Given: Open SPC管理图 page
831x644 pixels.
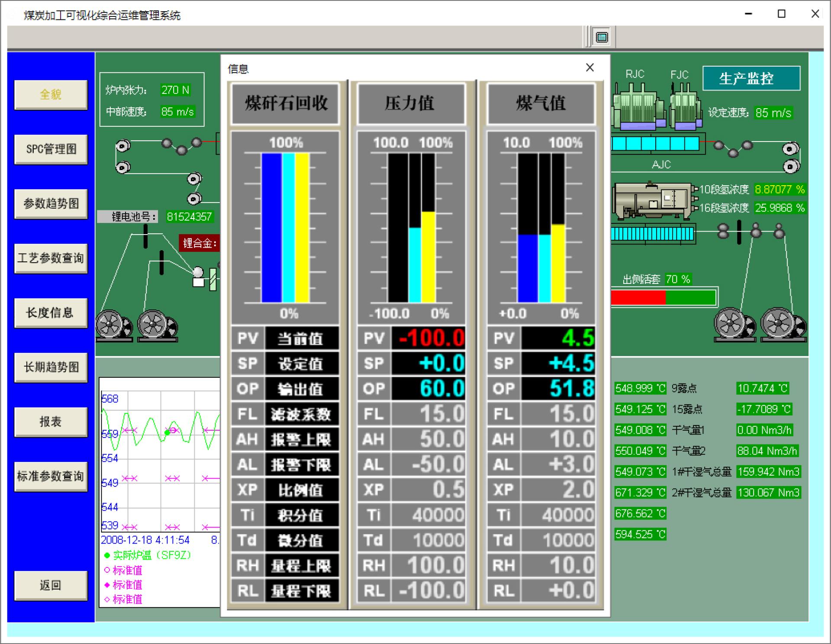Looking at the screenshot, I should click(51, 149).
